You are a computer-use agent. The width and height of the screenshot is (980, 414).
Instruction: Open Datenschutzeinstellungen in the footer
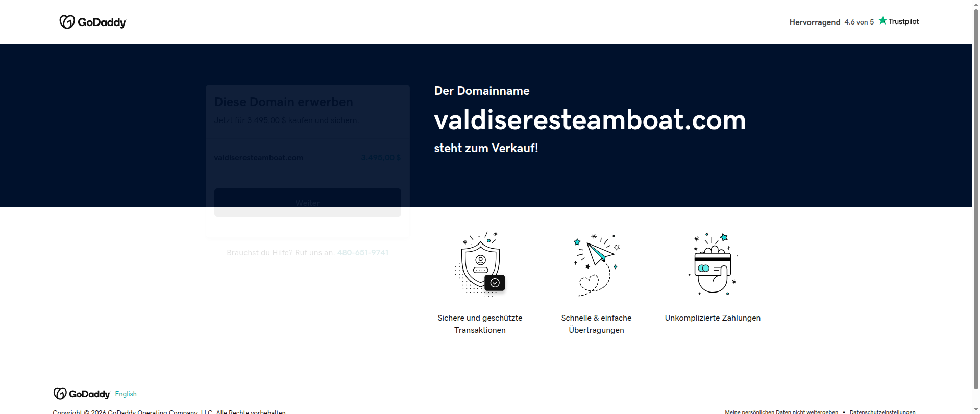(x=882, y=411)
